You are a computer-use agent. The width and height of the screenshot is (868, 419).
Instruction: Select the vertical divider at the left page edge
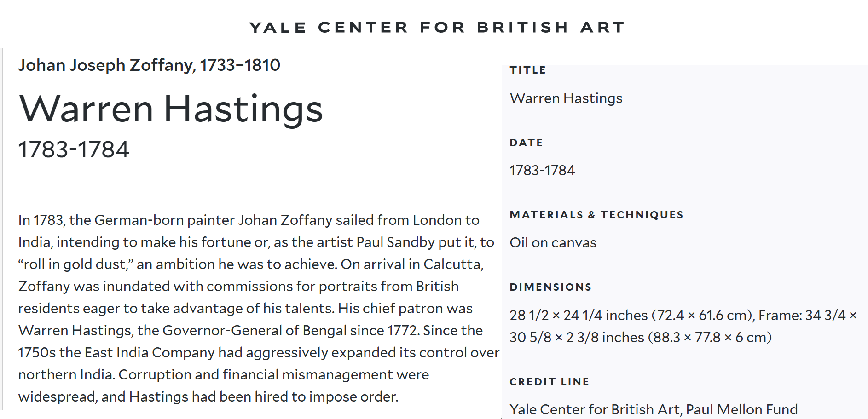click(x=2, y=229)
